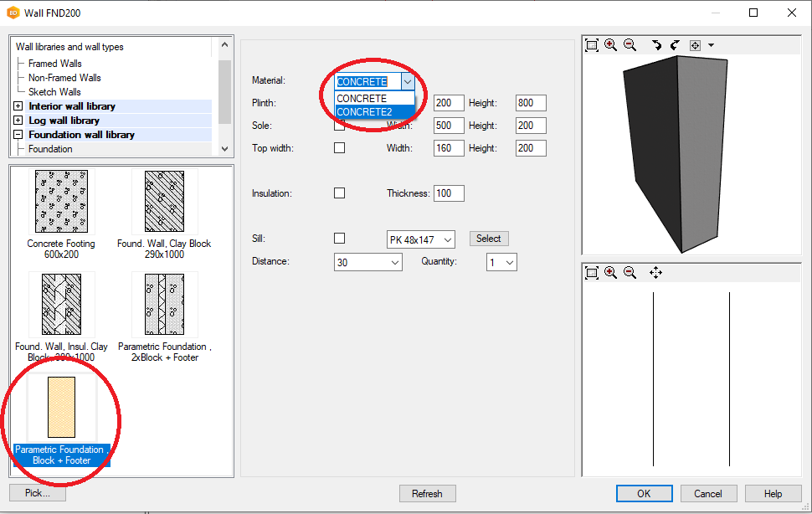
Task: Click zoom-all icon in 3D preview toolbar
Action: (592, 45)
